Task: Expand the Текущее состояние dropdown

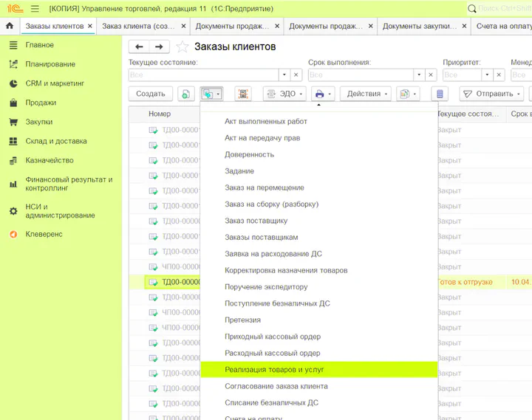Action: [x=283, y=75]
